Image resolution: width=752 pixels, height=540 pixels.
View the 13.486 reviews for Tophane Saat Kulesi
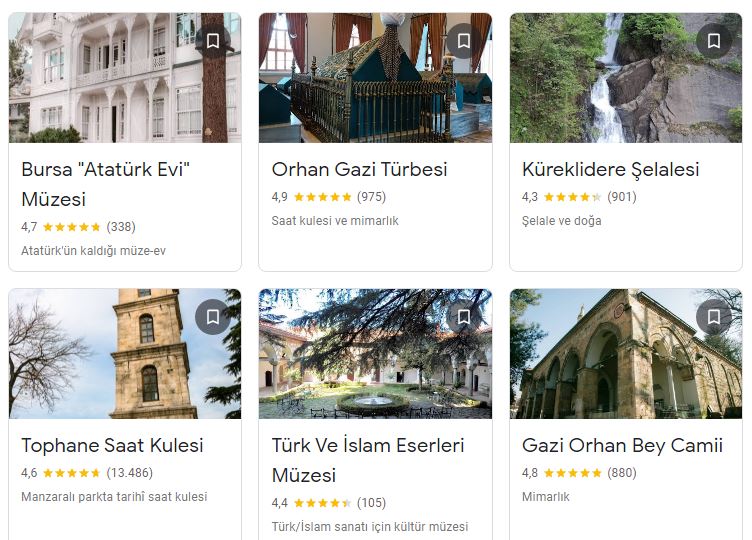(129, 473)
